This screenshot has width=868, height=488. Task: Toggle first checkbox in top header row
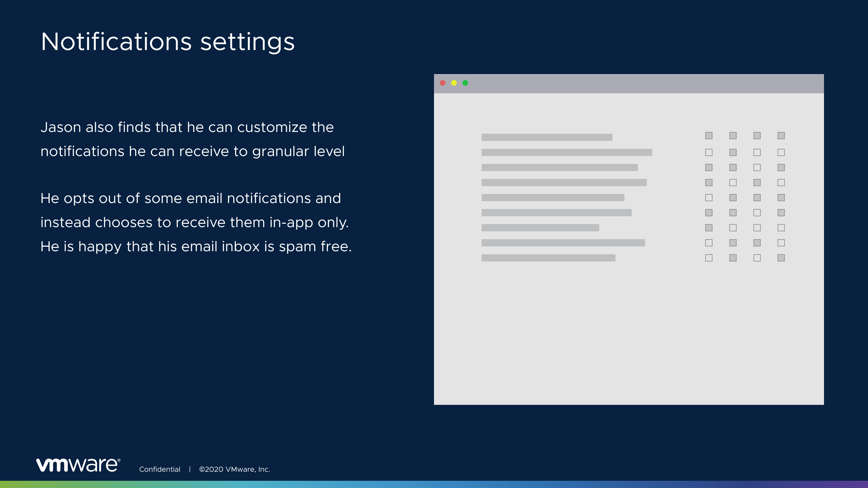coord(709,135)
